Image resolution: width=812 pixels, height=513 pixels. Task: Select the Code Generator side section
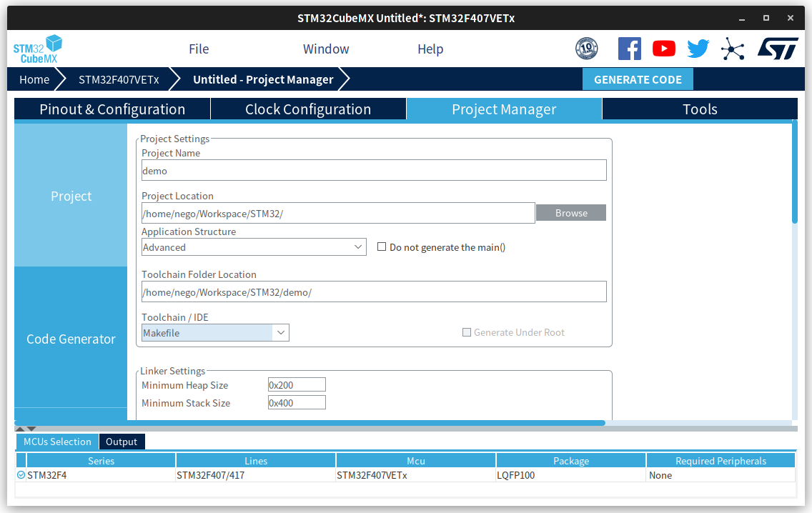[x=71, y=339]
